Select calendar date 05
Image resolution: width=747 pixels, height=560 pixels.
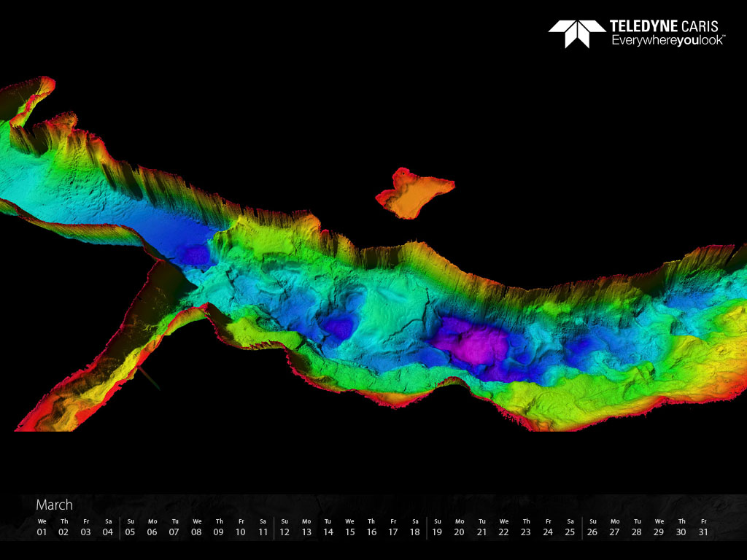tap(130, 532)
